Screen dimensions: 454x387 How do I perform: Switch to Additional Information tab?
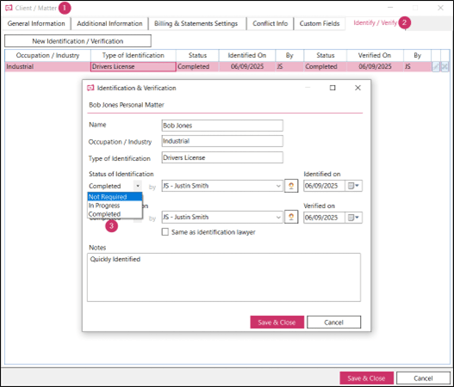click(x=110, y=24)
